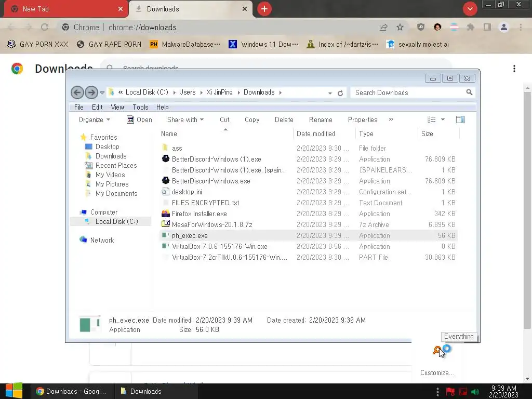Toggle Chrome side panel icon
Screen dimensions: 532x399
[x=487, y=27]
